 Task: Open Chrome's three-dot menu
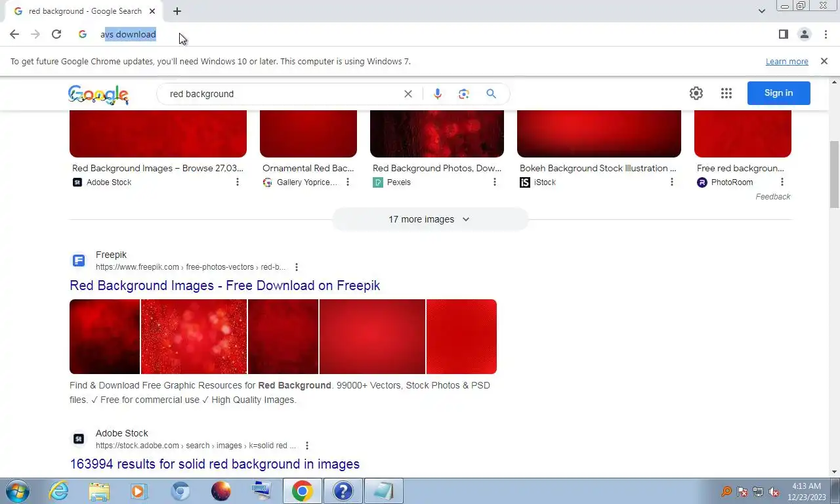(826, 34)
